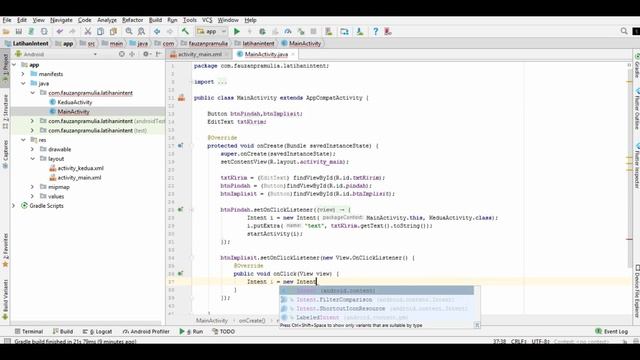This screenshot has width=640, height=360.
Task: Open the Logcat tool window
Action: (x=97, y=331)
